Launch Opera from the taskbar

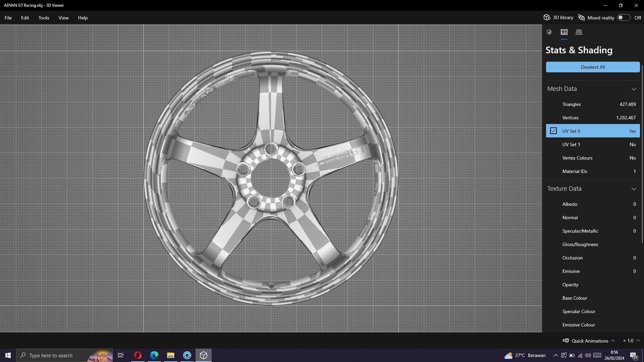point(138,355)
